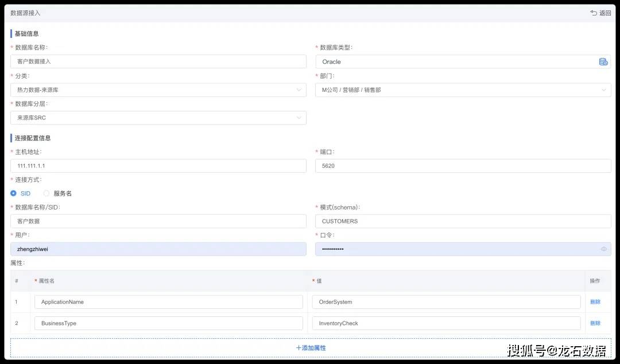Delete the BusinessType attribute row

click(595, 323)
